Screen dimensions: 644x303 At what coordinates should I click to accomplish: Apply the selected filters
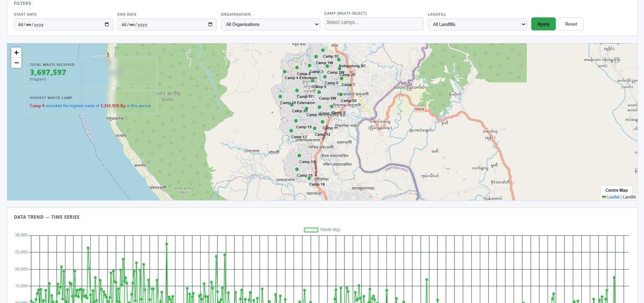[543, 24]
